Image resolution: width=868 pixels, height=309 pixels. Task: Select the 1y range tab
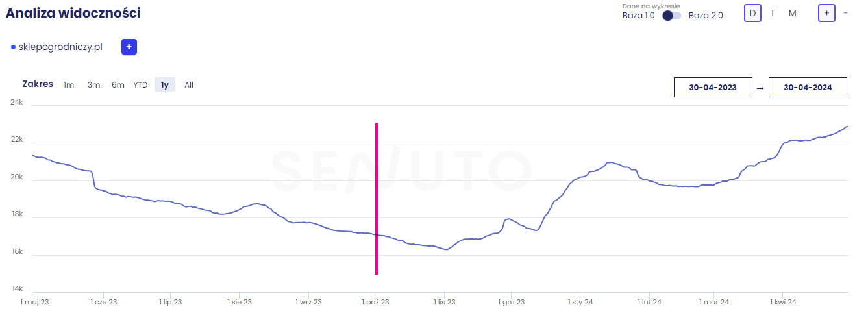click(165, 85)
